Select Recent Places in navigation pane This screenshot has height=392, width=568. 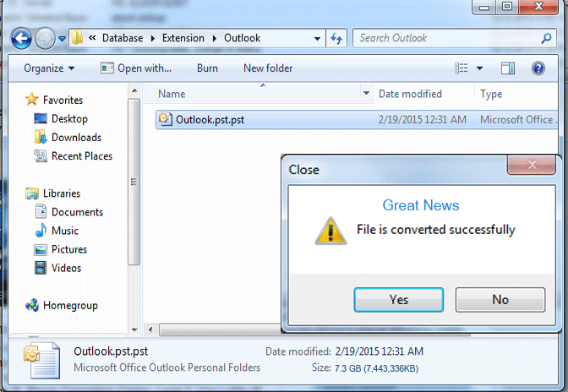coord(81,156)
